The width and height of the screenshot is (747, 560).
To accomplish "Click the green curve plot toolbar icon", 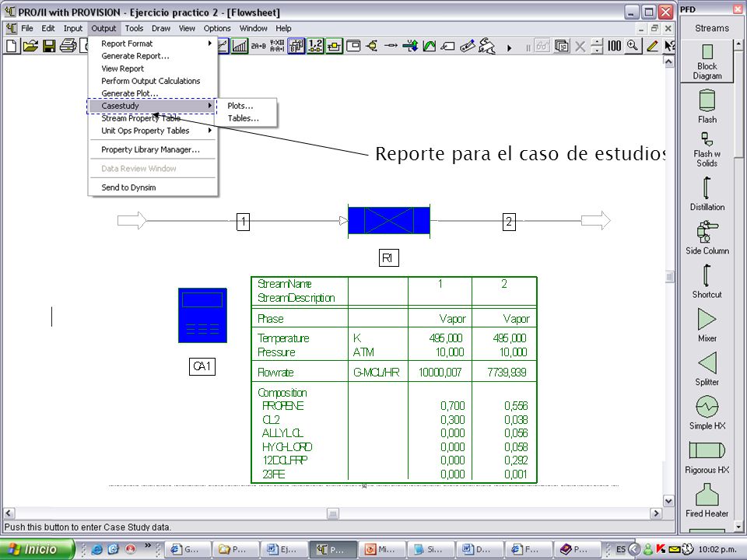I will pyautogui.click(x=430, y=46).
